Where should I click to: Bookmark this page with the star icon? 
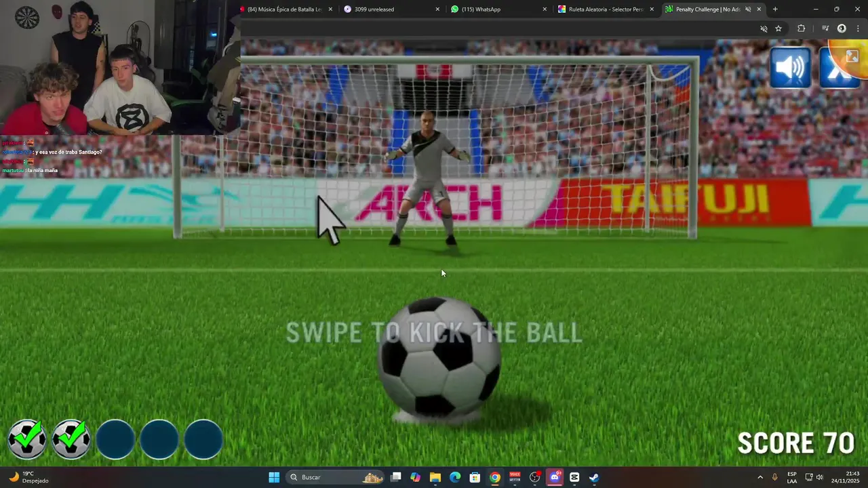click(778, 28)
